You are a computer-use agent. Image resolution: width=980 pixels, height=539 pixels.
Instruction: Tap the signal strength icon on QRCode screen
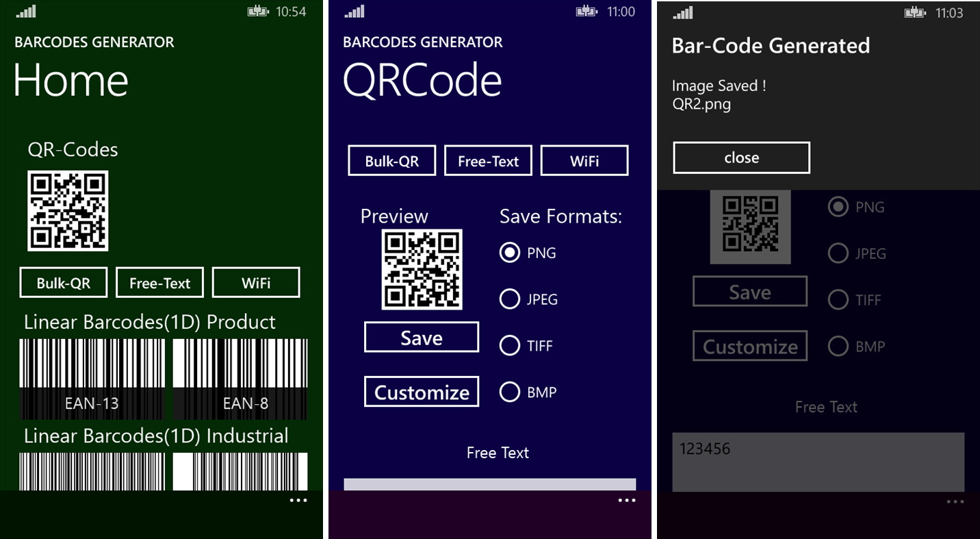tap(354, 12)
